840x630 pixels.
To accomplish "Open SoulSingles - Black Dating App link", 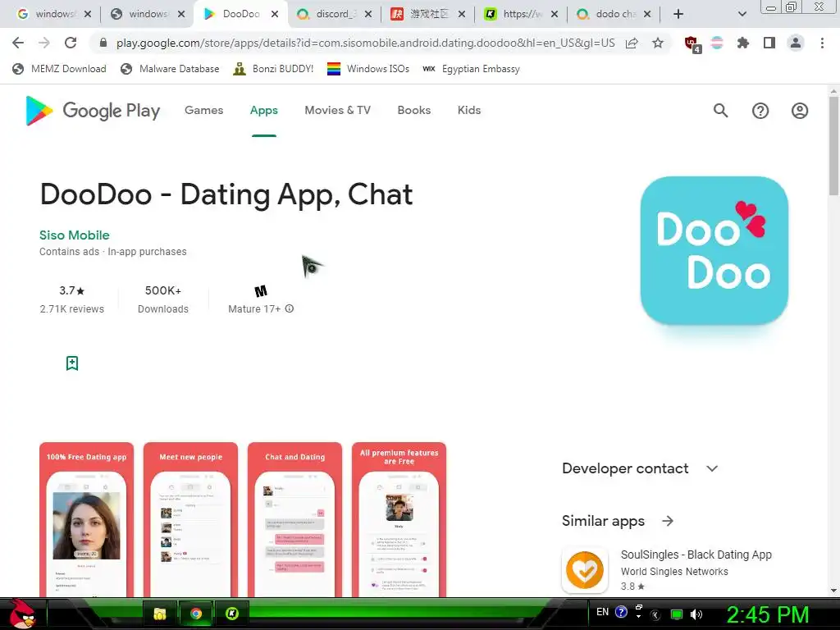I will [696, 555].
